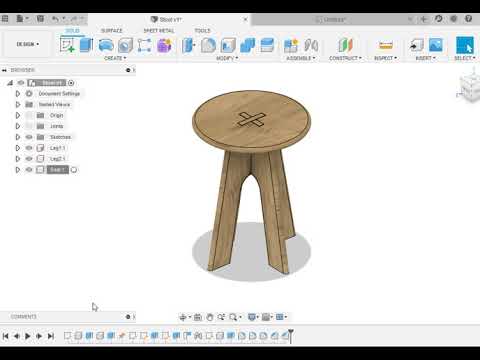
Task: Select the Create Sketch tool
Action: [67, 45]
